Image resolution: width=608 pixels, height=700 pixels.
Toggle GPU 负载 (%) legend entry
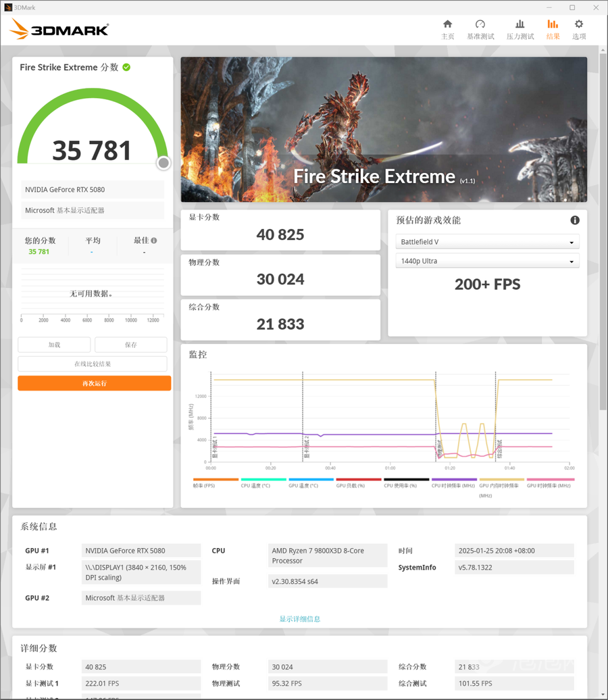click(359, 482)
